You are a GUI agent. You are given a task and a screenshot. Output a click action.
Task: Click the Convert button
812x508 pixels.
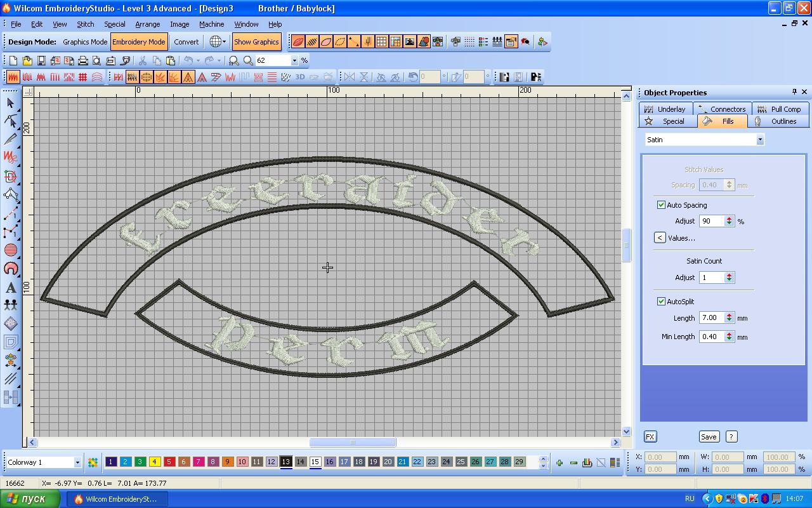click(187, 42)
